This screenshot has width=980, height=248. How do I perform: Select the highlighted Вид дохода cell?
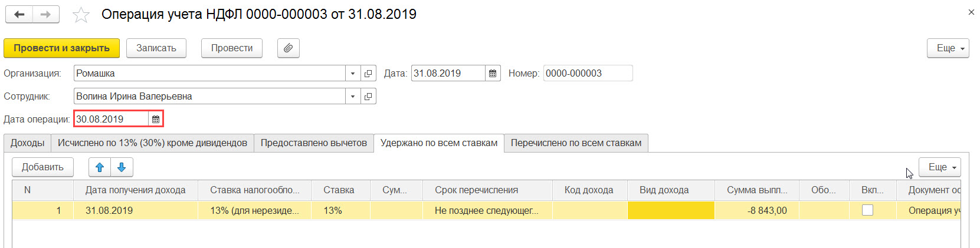(671, 210)
